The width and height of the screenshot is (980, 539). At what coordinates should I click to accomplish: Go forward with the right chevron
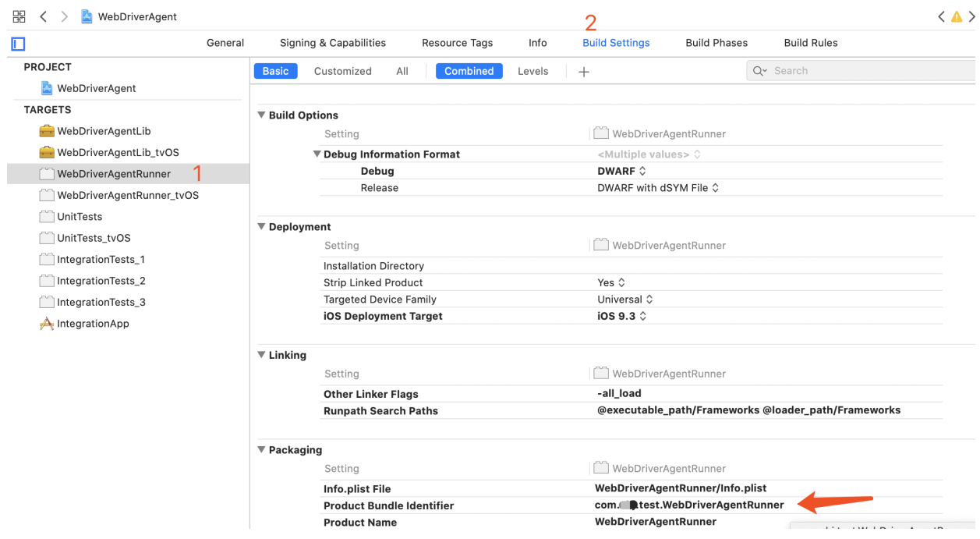(65, 16)
